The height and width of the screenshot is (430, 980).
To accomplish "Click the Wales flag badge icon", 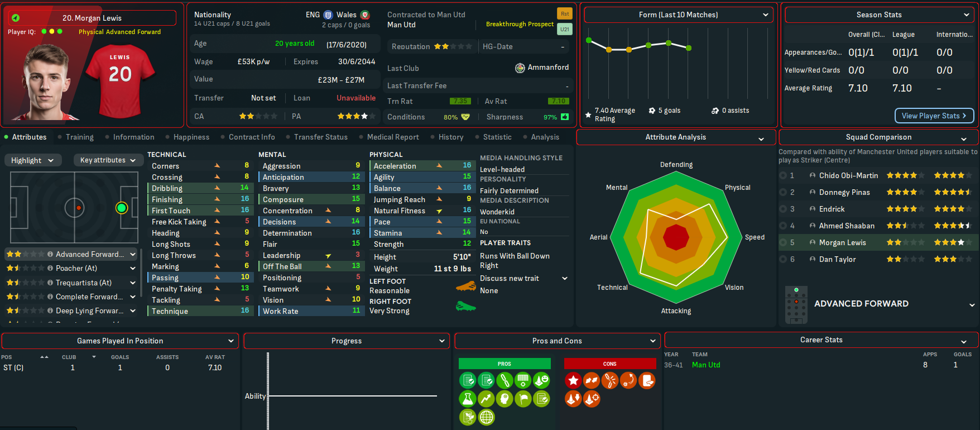I will tap(365, 15).
